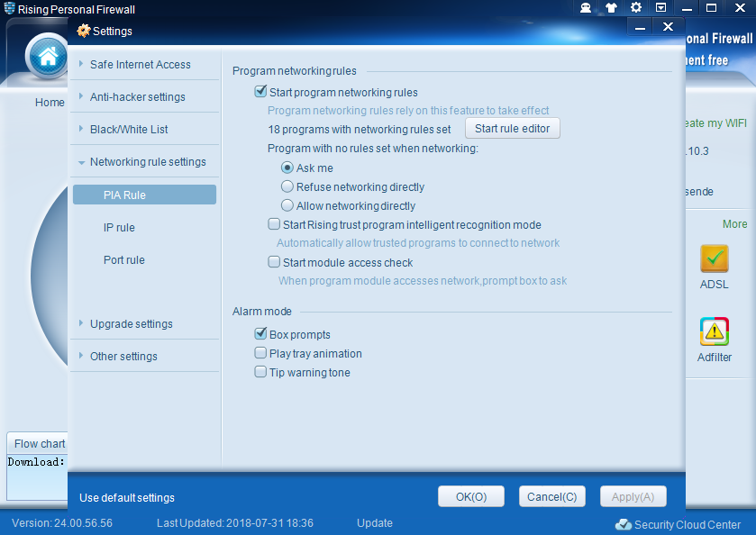Click the Apply(A) button
This screenshot has height=535, width=756.
click(x=633, y=496)
